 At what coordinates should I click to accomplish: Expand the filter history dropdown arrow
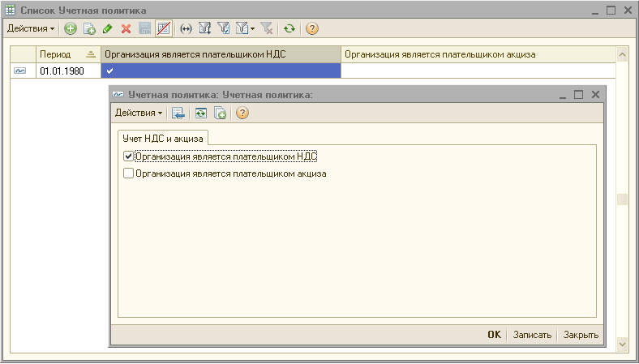(x=252, y=29)
